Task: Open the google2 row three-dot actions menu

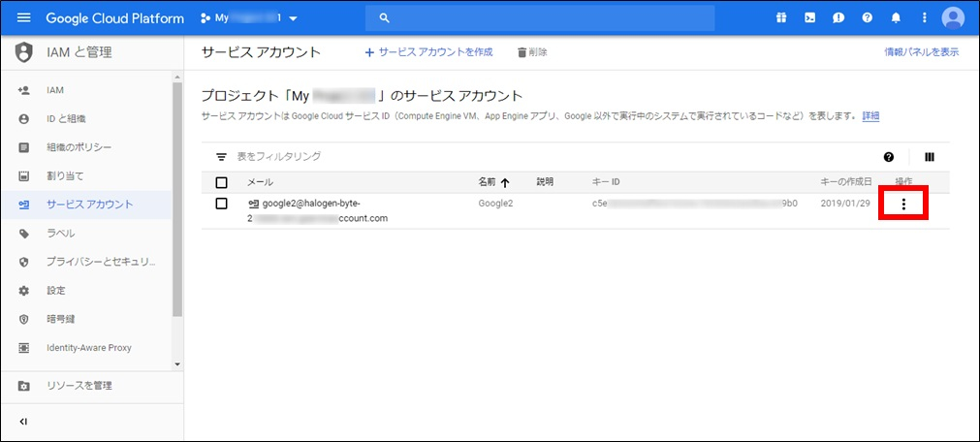Action: [903, 204]
